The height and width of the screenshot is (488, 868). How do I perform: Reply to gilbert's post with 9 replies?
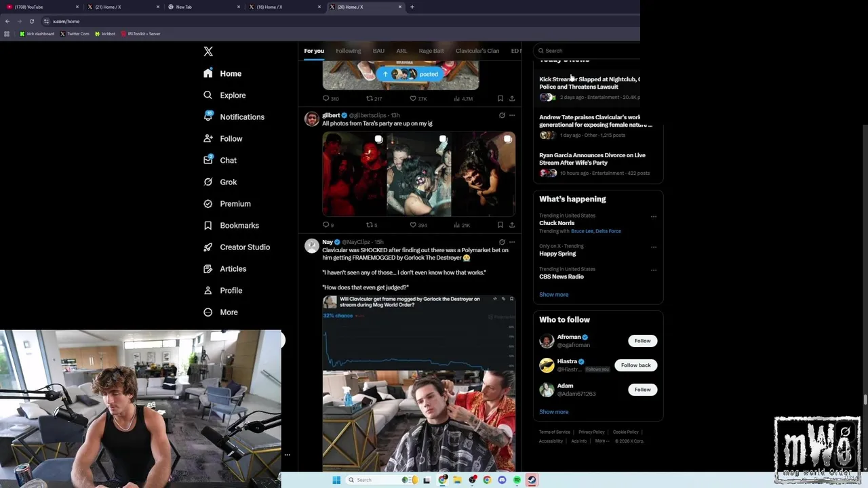click(x=328, y=225)
